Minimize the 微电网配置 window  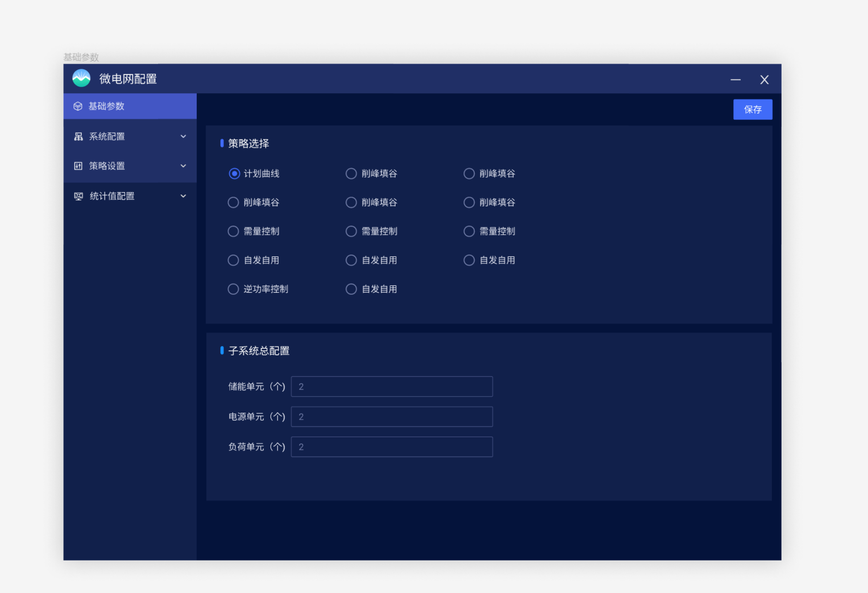tap(736, 80)
